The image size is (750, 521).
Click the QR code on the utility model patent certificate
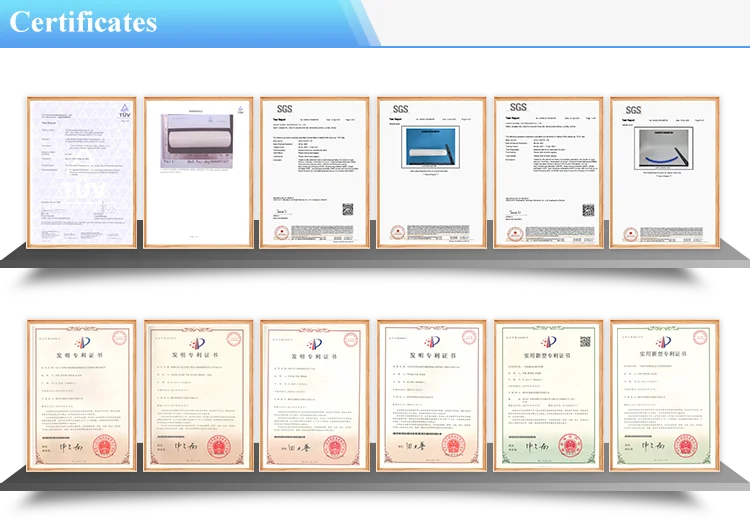click(x=585, y=341)
